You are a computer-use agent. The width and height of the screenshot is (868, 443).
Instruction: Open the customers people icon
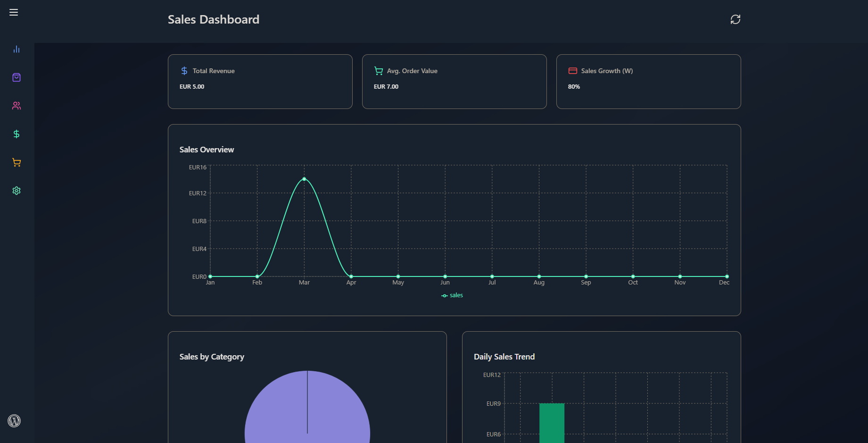(17, 106)
